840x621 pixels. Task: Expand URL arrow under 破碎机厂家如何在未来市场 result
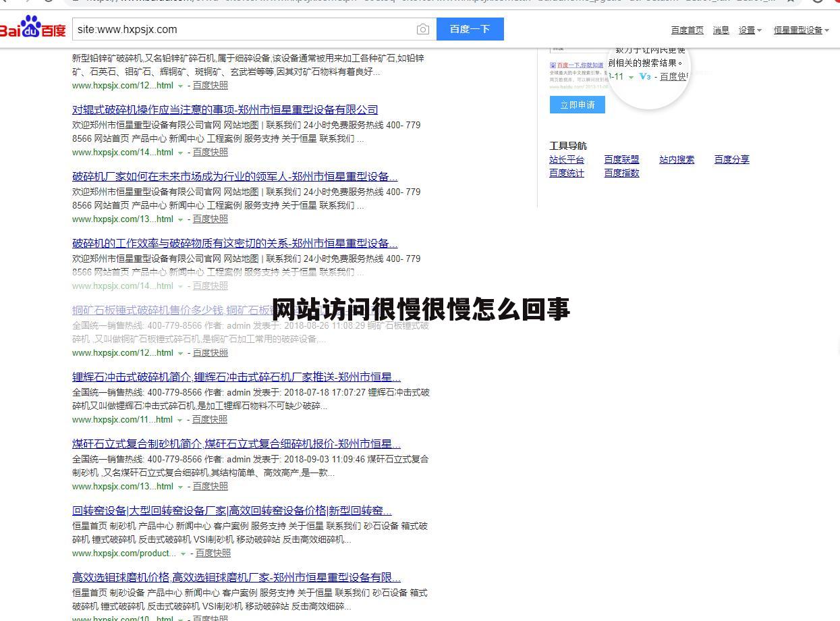180,220
